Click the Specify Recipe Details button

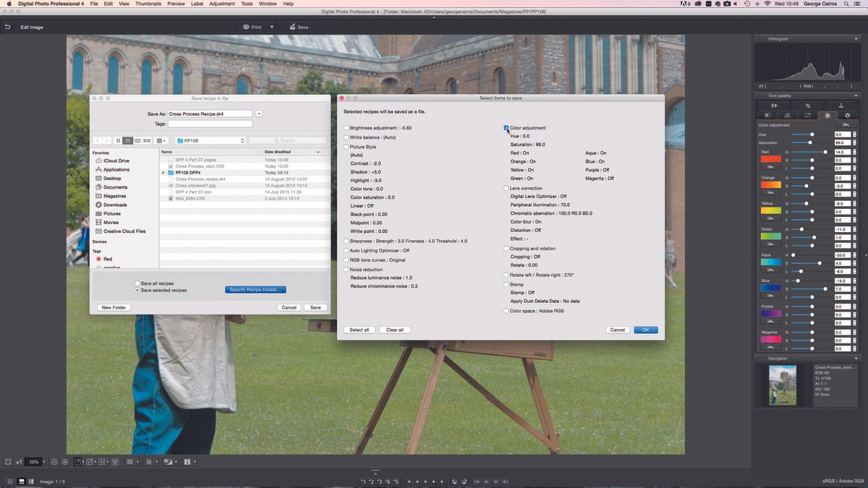point(255,288)
